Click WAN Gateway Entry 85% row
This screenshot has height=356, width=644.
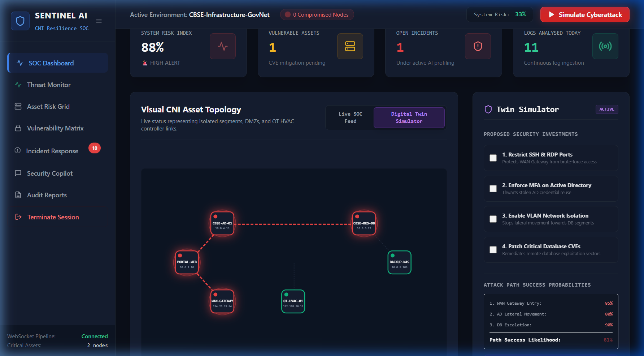[551, 303]
